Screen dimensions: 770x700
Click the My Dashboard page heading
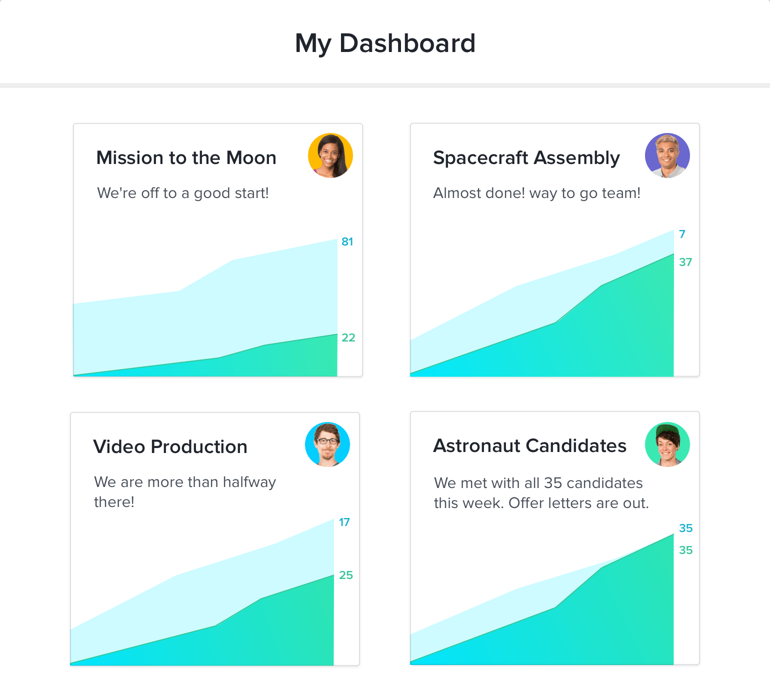tap(385, 43)
